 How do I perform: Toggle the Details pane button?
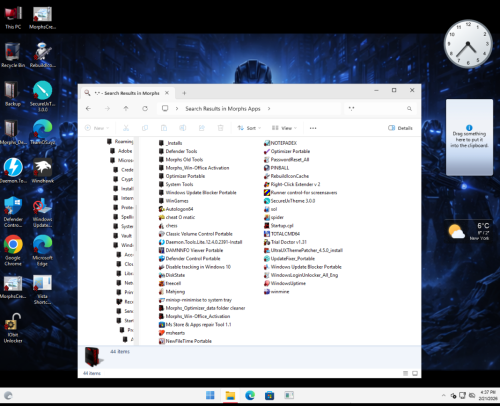(400, 128)
